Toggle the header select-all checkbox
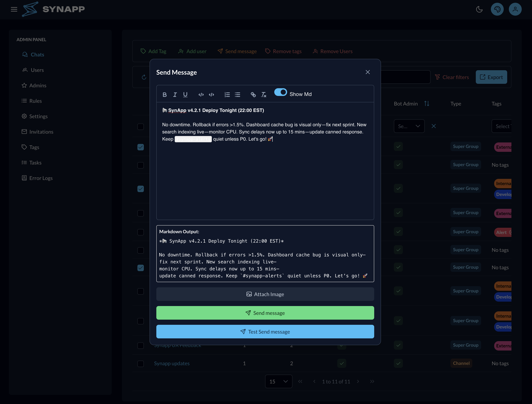 click(141, 127)
